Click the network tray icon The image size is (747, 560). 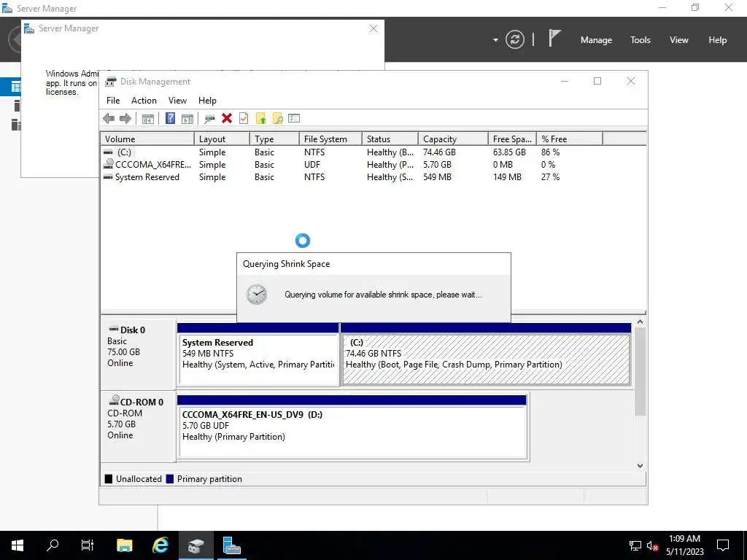coord(635,545)
